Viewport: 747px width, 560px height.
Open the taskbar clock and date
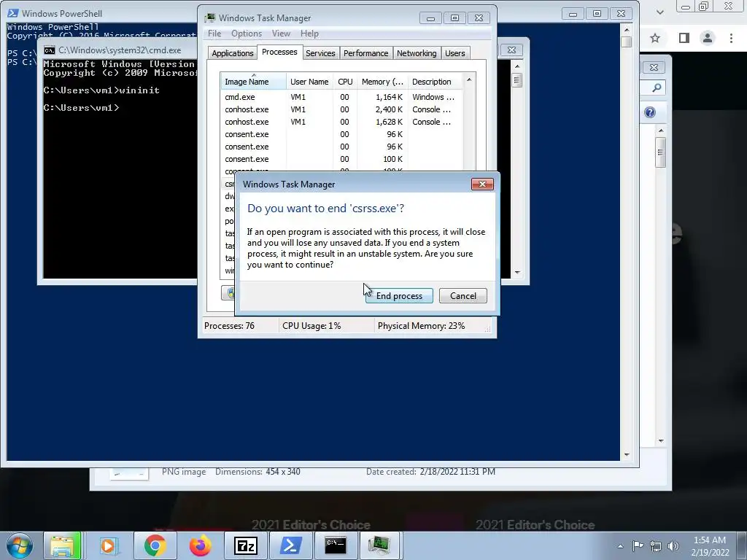click(710, 546)
